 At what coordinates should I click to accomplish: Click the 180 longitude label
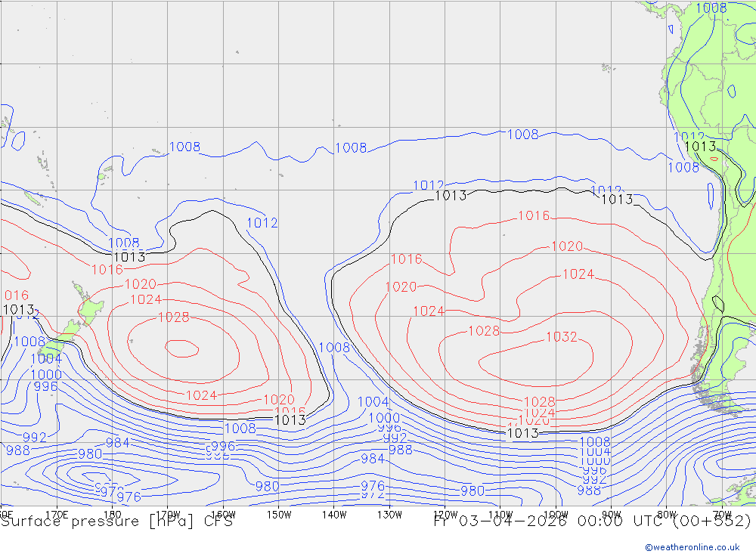point(112,514)
